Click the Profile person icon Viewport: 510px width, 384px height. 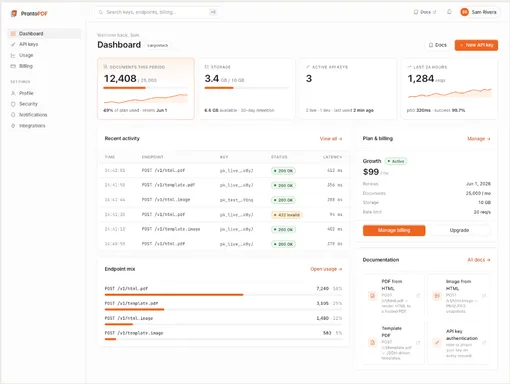[x=13, y=93]
